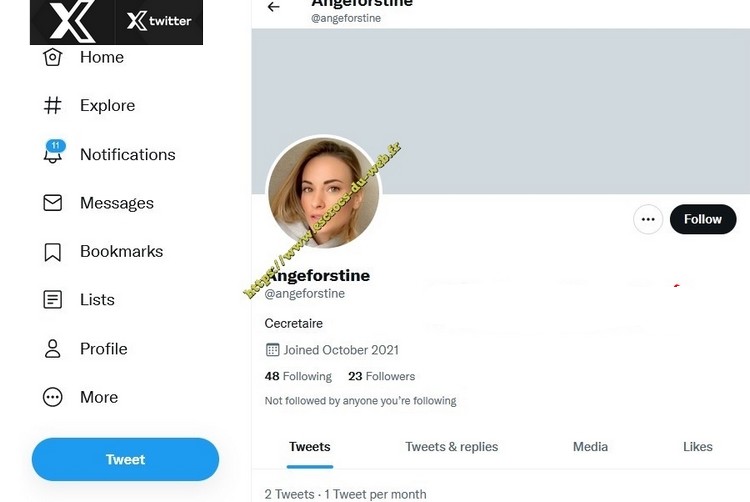Image resolution: width=750 pixels, height=502 pixels.
Task: Click the X logo at top left
Action: pos(72,21)
